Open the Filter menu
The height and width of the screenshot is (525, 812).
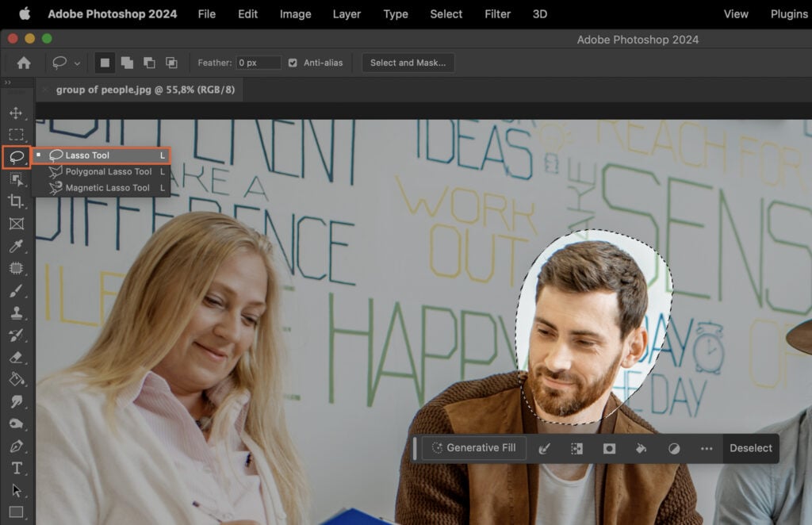[x=497, y=13]
